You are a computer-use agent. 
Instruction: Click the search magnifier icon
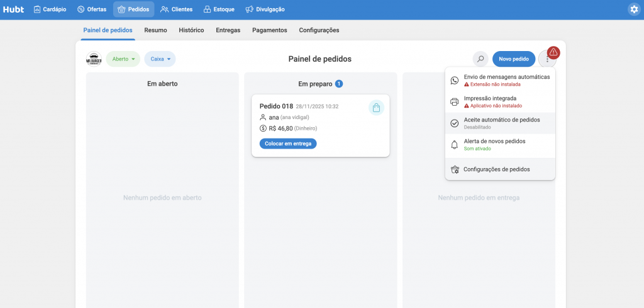point(480,59)
